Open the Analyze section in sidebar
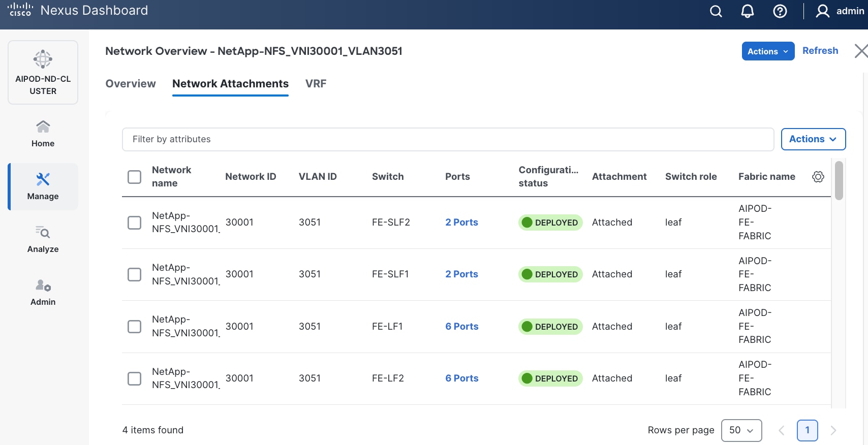 coord(43,239)
